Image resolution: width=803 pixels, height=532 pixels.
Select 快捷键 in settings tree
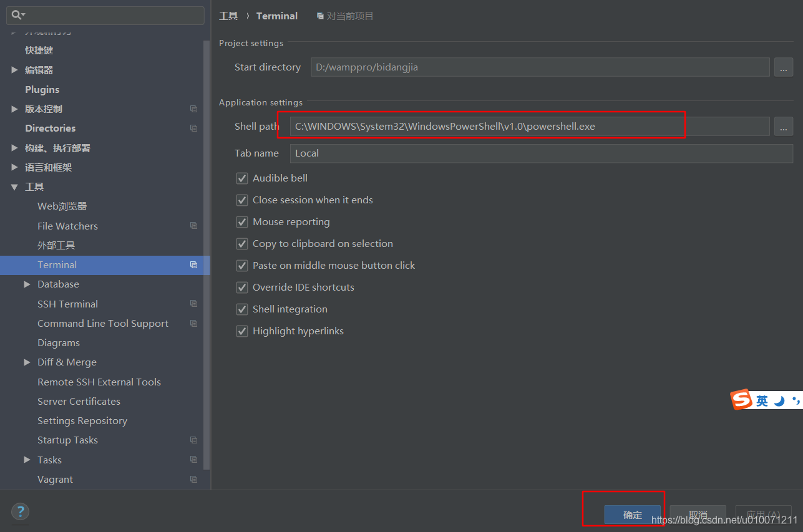click(x=39, y=50)
